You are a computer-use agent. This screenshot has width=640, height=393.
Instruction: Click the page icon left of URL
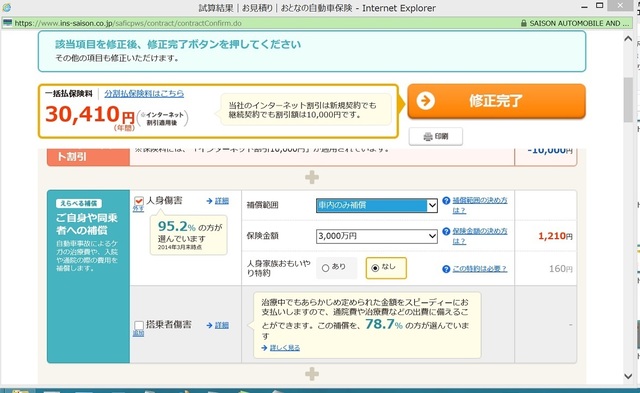(x=7, y=22)
